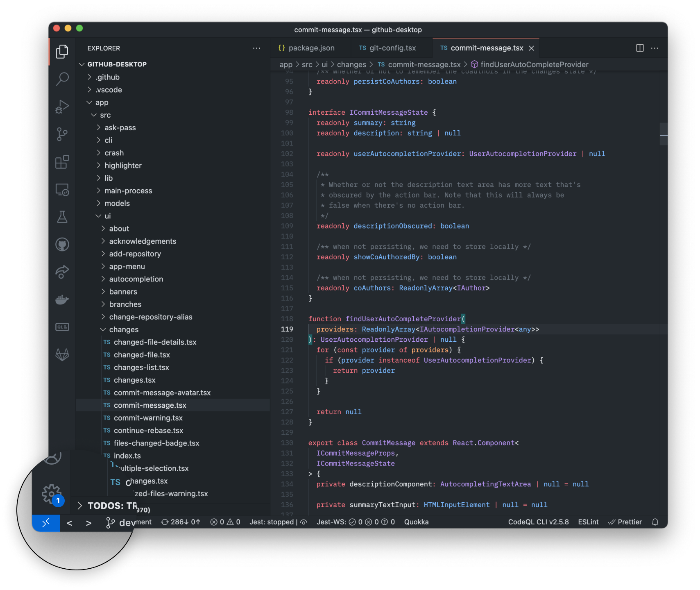
Task: Click the 'src' breadcrumb segment
Action: (x=307, y=65)
